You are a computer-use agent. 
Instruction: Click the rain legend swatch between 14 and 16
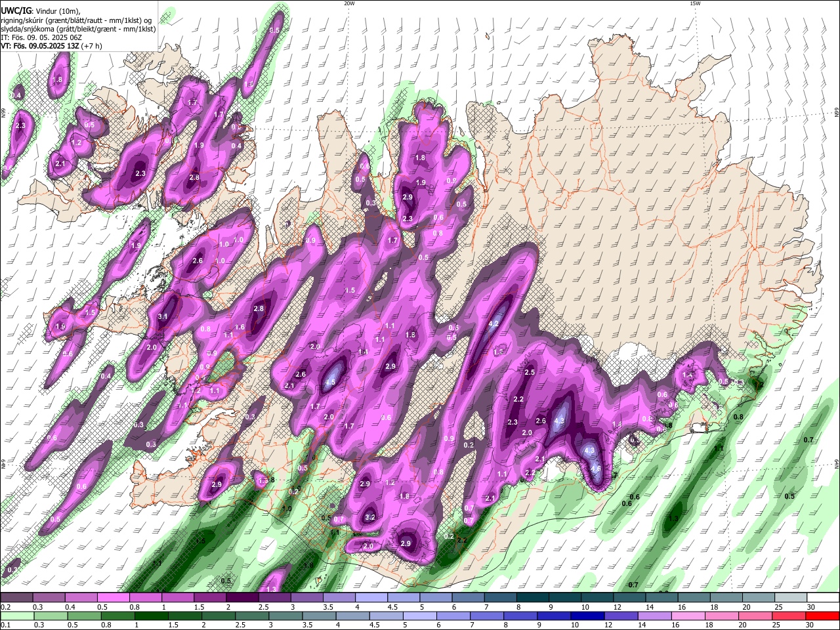tap(655, 616)
